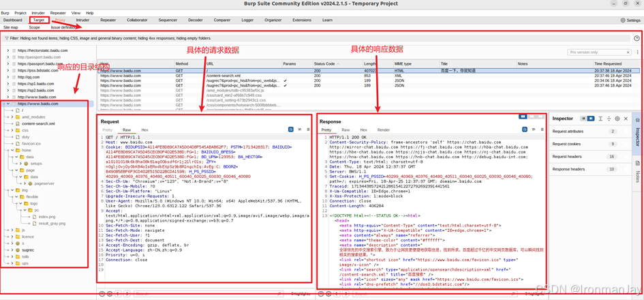The height and width of the screenshot is (300, 644).
Task: Open the Request panel hamburger menu
Action: pyautogui.click(x=308, y=130)
